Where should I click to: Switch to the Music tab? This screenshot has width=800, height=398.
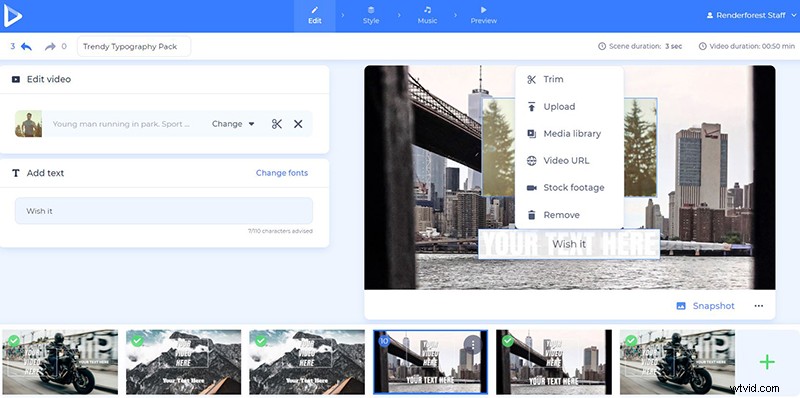click(x=427, y=16)
